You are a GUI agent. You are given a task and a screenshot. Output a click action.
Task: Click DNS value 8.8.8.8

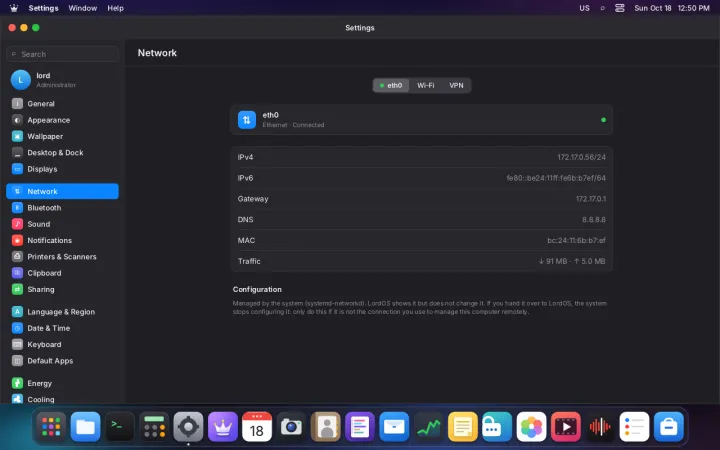tap(594, 219)
